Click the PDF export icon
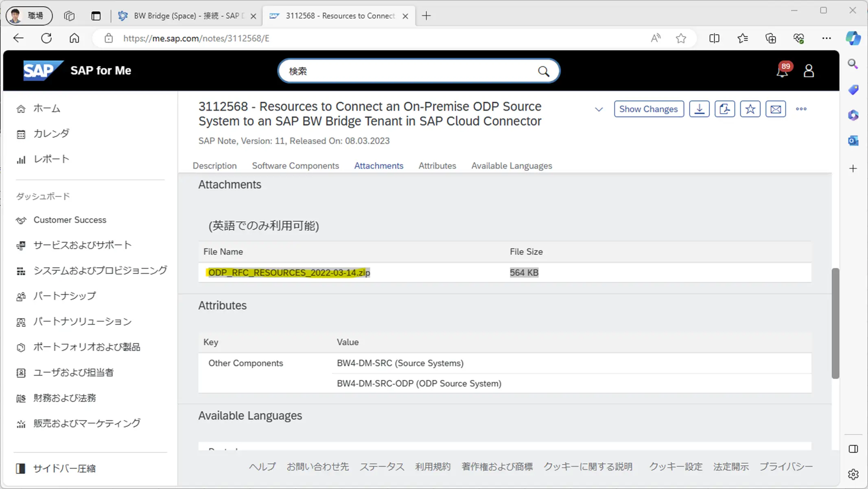Image resolution: width=868 pixels, height=489 pixels. 725,109
